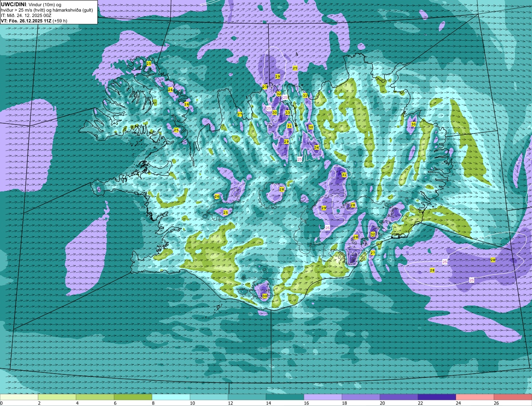Viewport: 532px width, 406px height.
Task: Click the initialization time 'IT: Mið. 24. 12. 2025 00Z'
Action: tap(26, 15)
